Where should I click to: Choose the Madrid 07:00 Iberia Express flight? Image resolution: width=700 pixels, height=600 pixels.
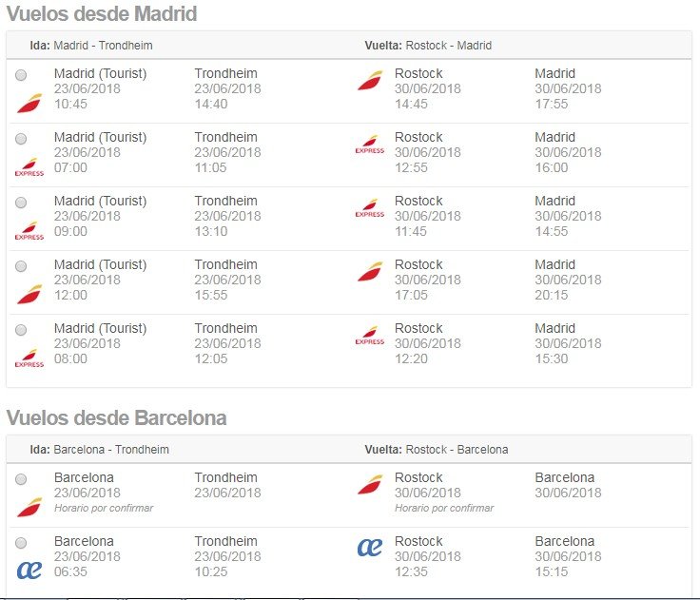coord(21,139)
